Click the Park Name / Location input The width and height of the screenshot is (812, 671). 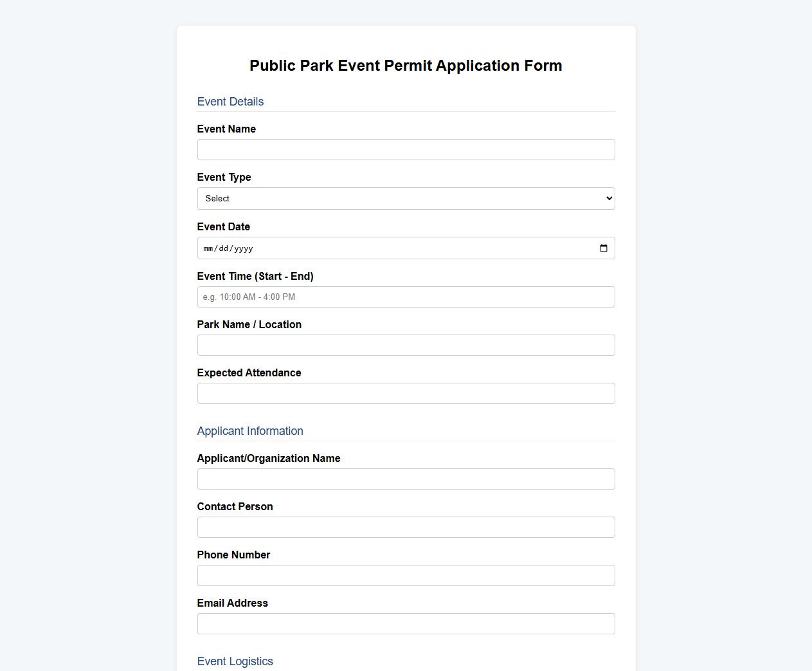click(x=406, y=345)
